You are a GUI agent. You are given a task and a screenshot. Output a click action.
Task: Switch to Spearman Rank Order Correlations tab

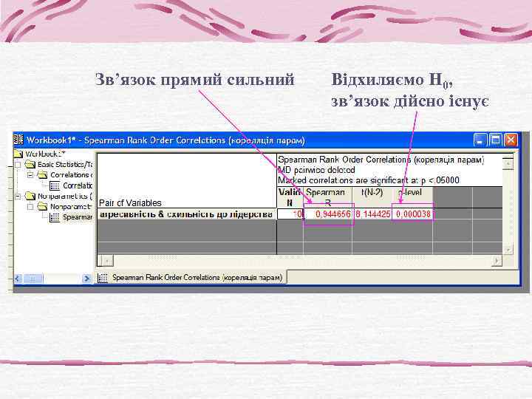click(x=191, y=278)
